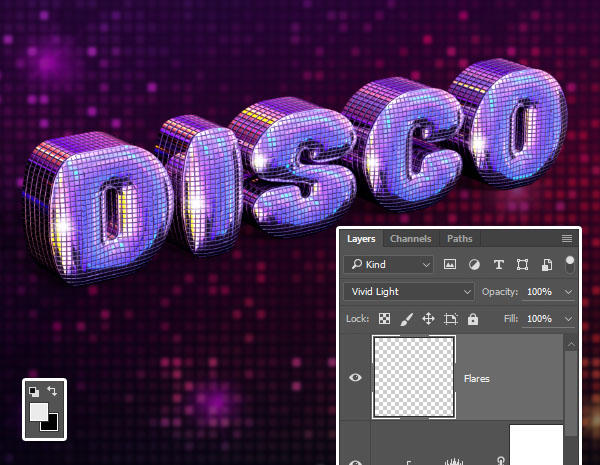Click the pixel layer filter icon
The image size is (600, 465).
450,264
